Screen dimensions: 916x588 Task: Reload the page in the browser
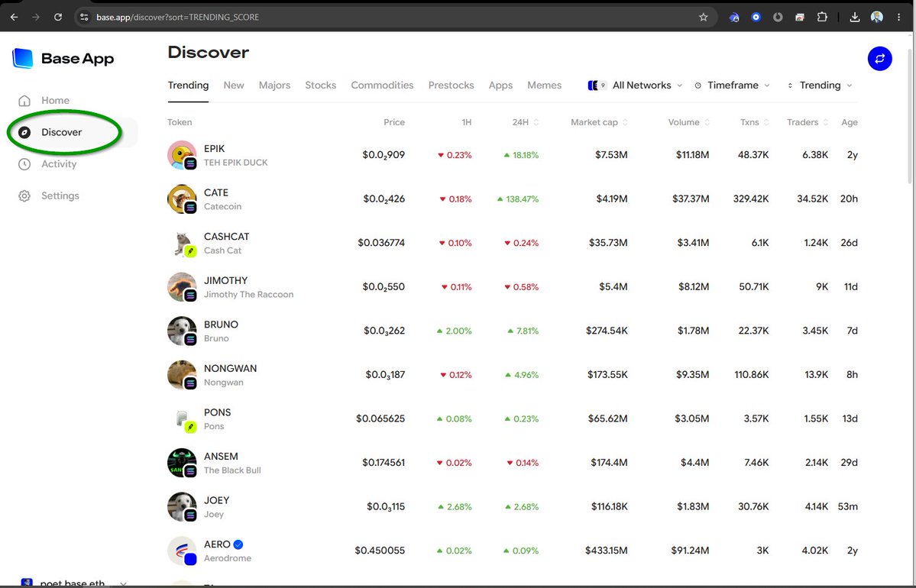58,17
